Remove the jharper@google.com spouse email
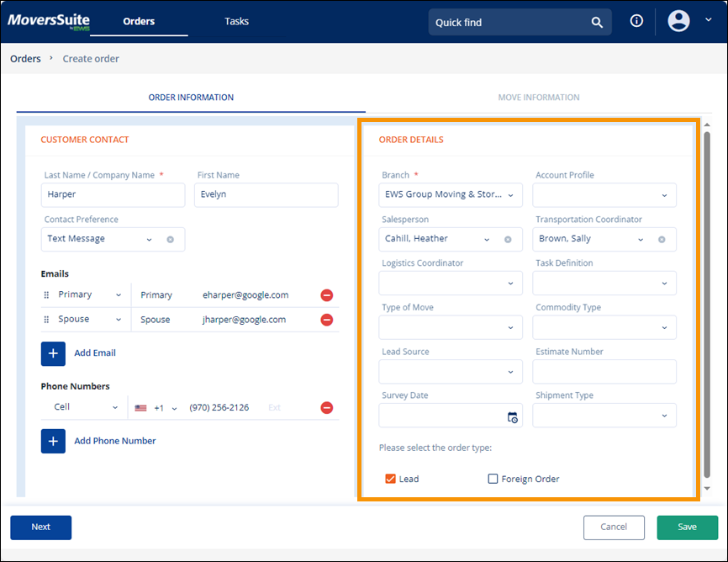 (327, 320)
